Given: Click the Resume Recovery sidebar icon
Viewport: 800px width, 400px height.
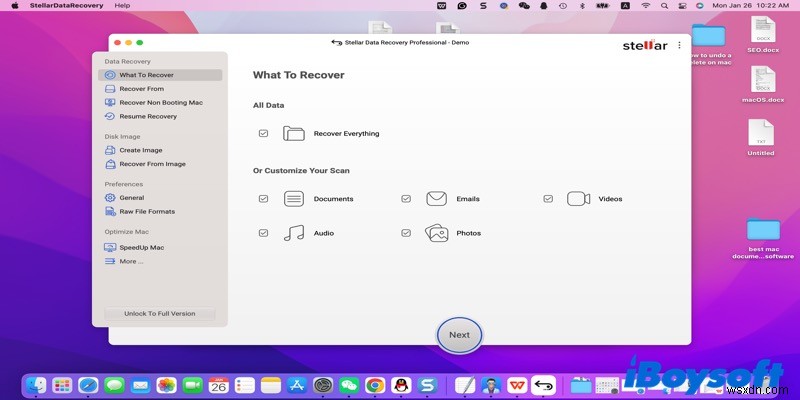Looking at the screenshot, I should pyautogui.click(x=110, y=116).
